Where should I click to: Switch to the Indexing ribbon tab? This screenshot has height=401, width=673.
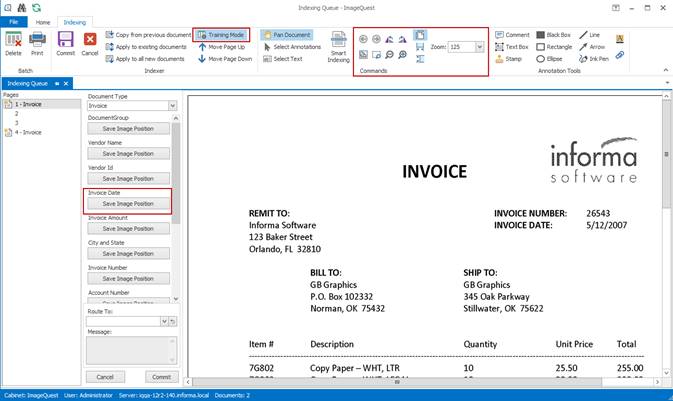click(x=75, y=22)
